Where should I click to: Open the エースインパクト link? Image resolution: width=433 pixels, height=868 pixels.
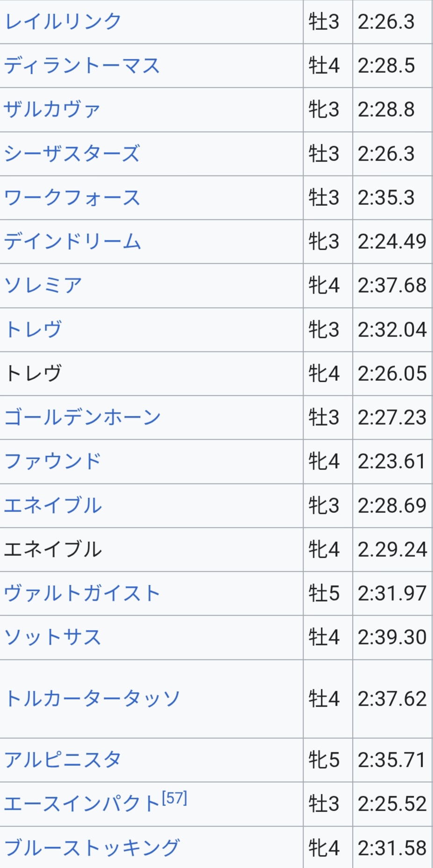point(82,804)
